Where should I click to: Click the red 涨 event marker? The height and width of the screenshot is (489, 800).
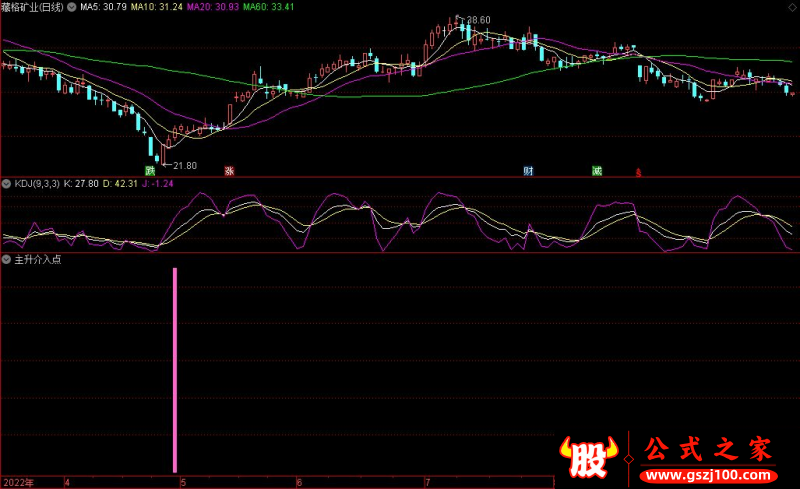tap(229, 171)
